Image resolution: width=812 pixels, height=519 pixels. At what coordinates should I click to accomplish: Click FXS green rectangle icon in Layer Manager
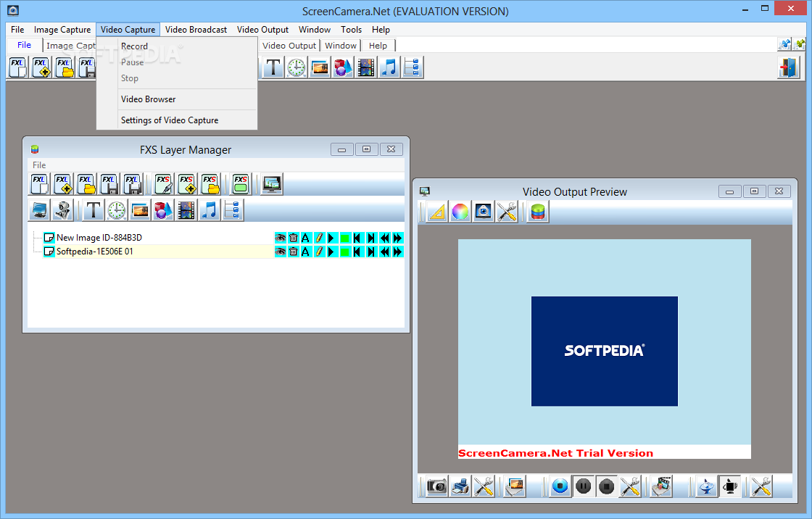pos(241,184)
